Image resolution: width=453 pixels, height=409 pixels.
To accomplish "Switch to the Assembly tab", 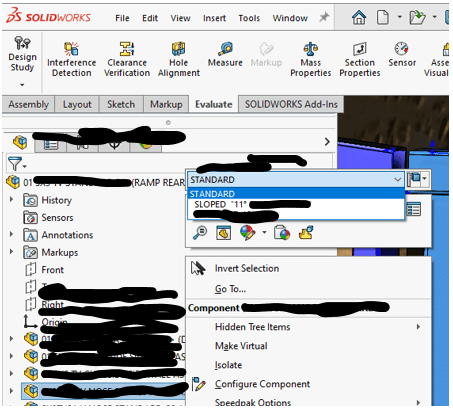I will pos(28,104).
